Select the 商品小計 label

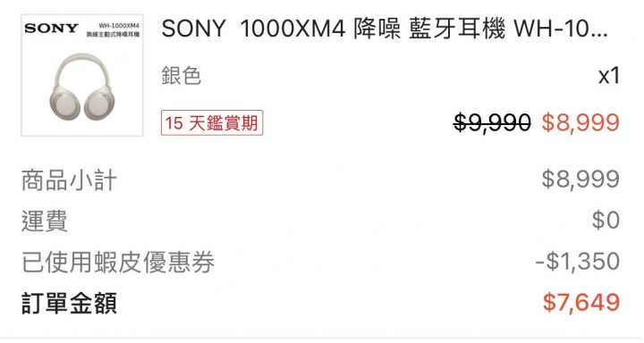[x=69, y=180]
